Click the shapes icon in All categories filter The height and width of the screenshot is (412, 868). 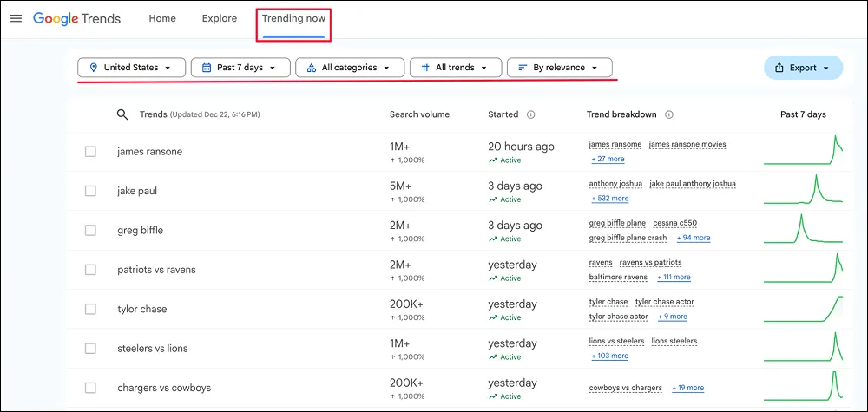311,68
